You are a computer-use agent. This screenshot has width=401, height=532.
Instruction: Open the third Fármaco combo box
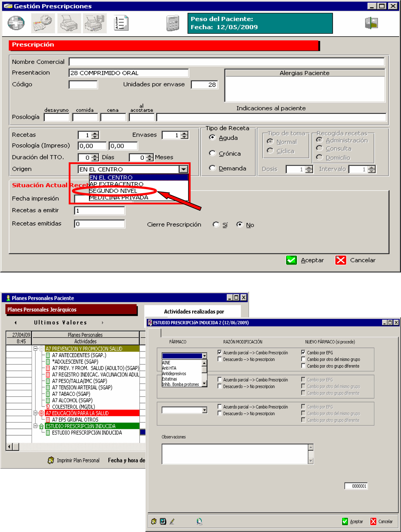coord(204,410)
